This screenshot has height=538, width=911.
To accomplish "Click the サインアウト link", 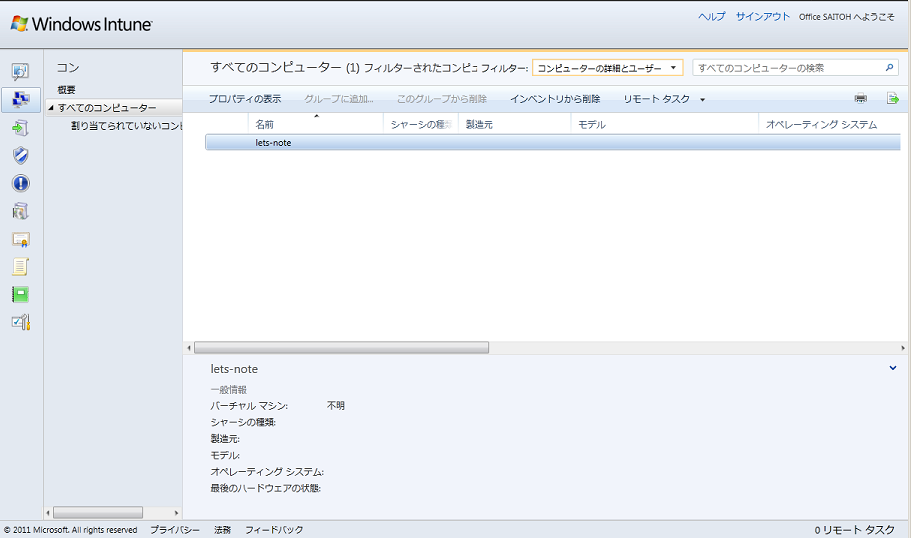I will (762, 17).
